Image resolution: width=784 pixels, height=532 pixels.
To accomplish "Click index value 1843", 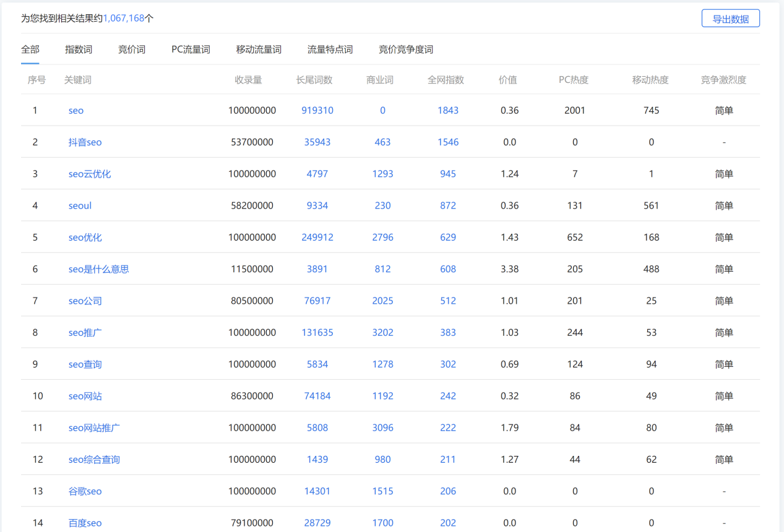I will (x=448, y=110).
